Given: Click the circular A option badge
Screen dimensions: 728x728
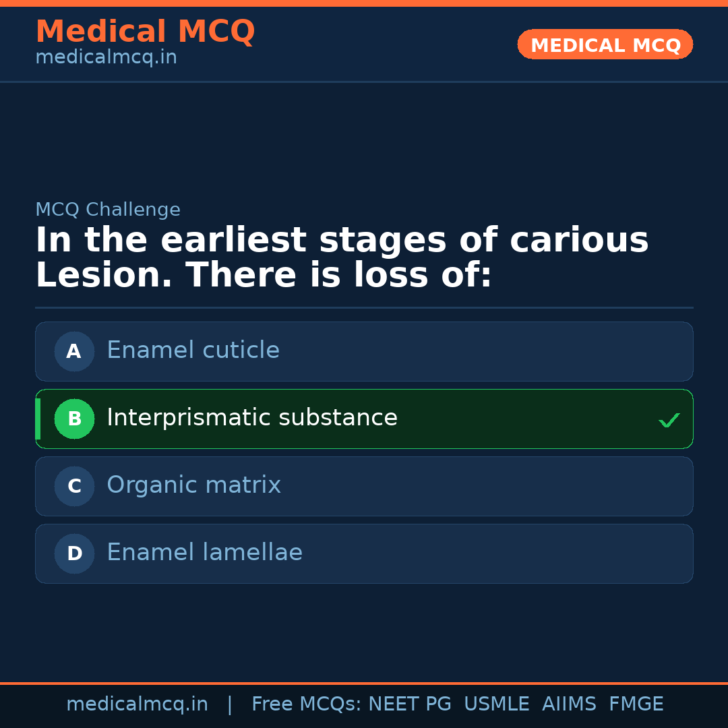Looking at the screenshot, I should click(x=74, y=351).
